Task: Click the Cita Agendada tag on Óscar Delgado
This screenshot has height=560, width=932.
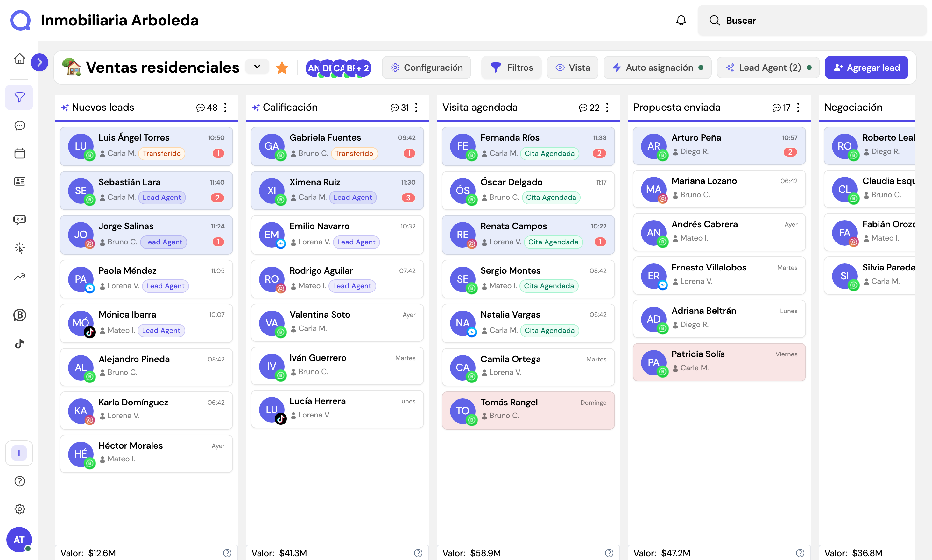Action: click(551, 197)
